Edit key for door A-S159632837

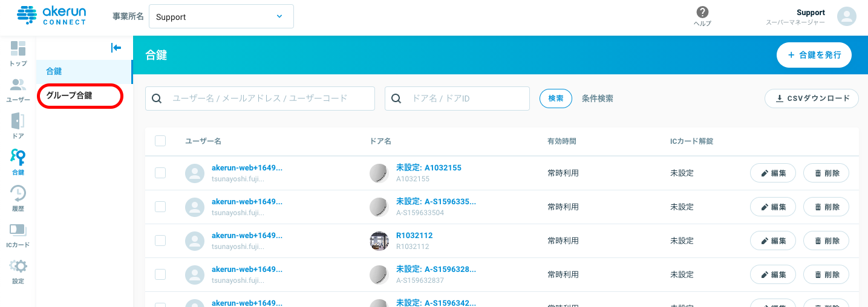click(773, 275)
